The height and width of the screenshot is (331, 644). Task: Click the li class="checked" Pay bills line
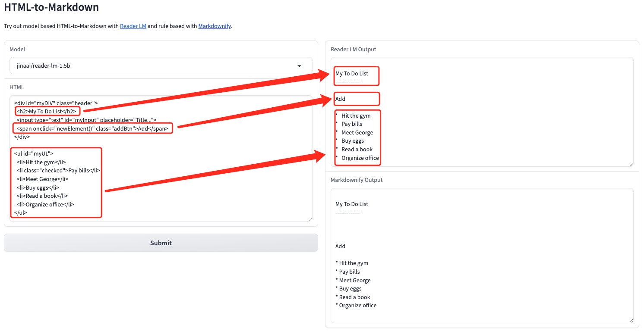click(58, 170)
